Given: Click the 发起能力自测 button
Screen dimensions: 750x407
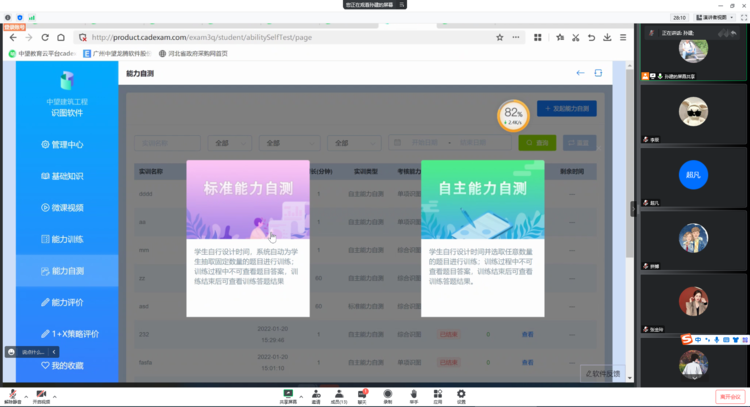Looking at the screenshot, I should 566,108.
